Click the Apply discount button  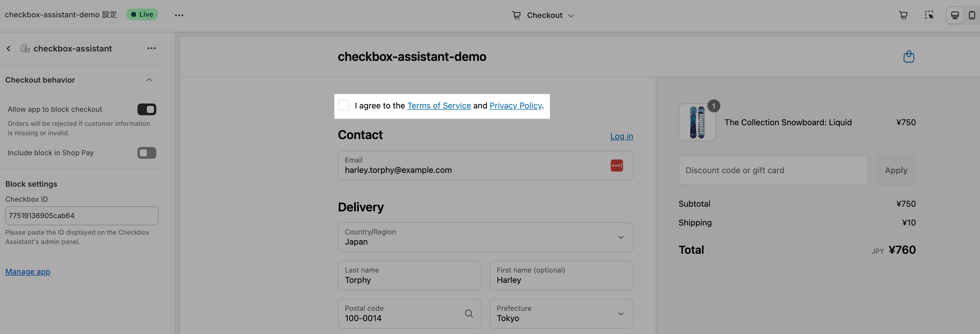896,170
